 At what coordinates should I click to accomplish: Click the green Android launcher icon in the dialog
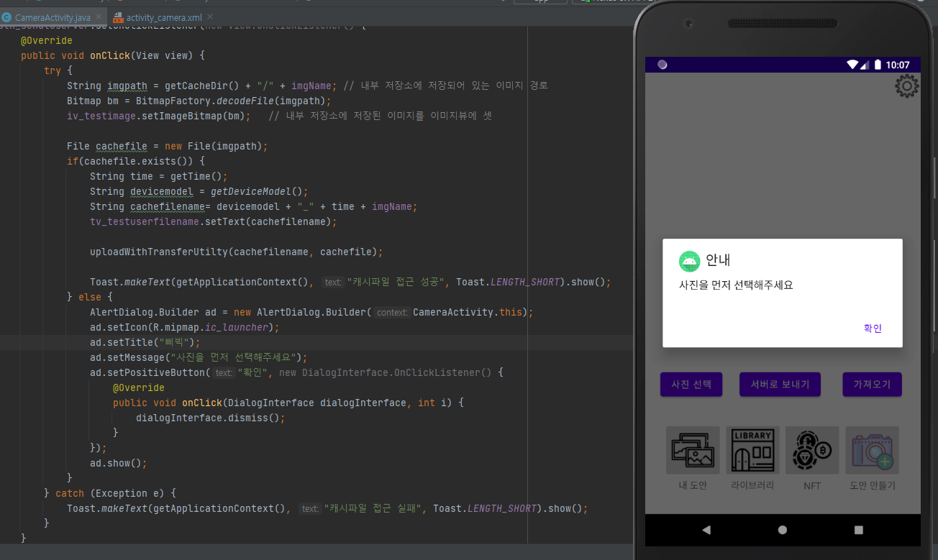(689, 261)
